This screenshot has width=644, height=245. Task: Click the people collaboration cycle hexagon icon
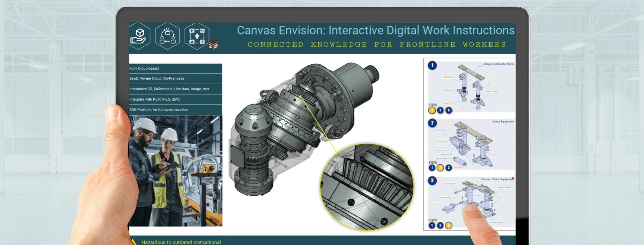pyautogui.click(x=167, y=36)
